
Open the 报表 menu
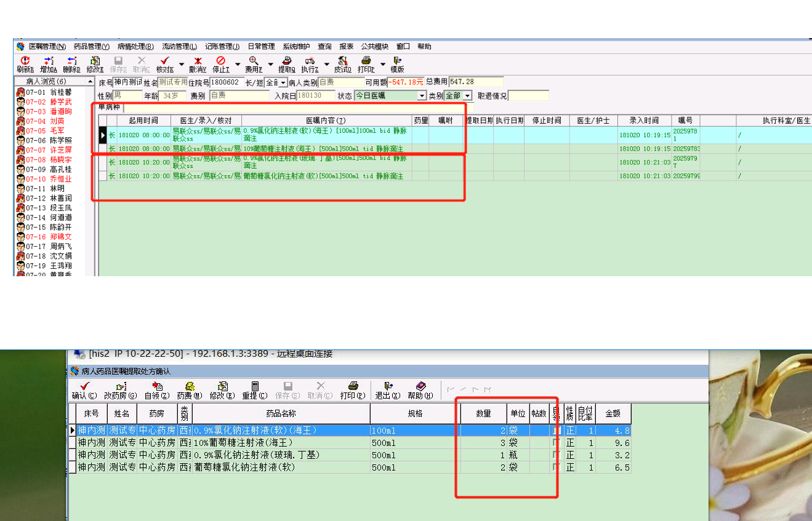click(x=347, y=47)
